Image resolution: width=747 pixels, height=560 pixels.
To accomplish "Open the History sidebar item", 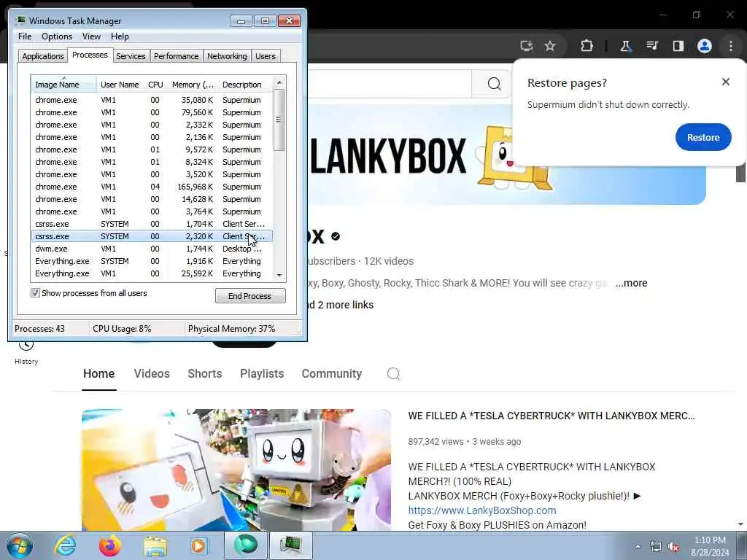I will coord(26,352).
